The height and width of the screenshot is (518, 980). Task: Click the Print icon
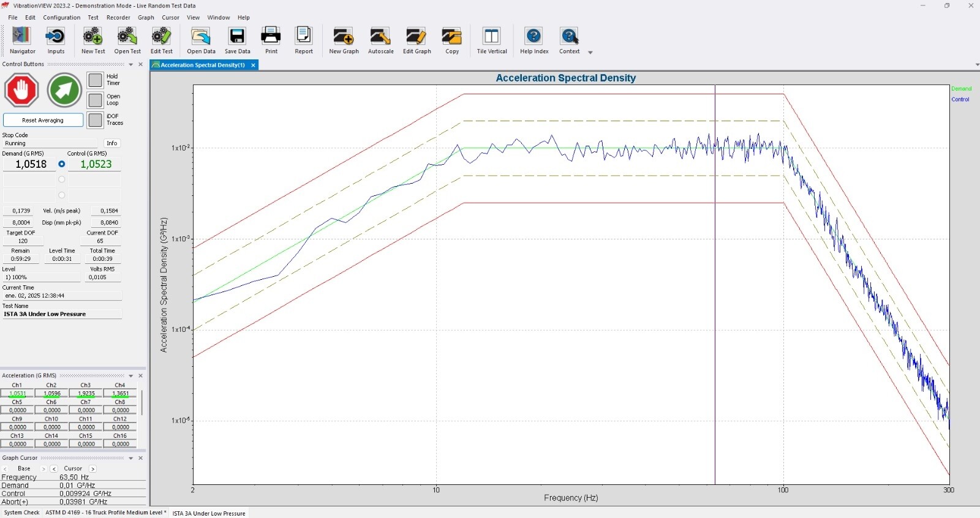click(x=271, y=41)
